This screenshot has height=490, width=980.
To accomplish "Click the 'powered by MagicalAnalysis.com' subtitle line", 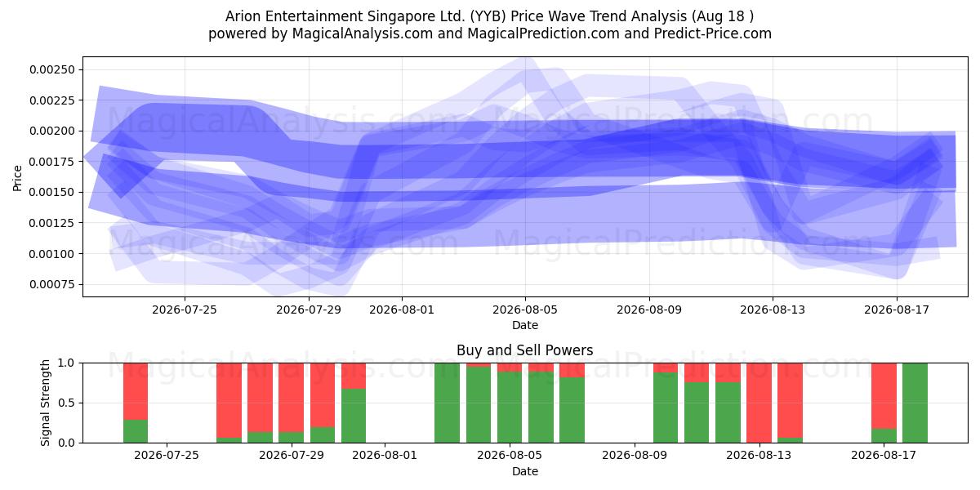I will (490, 33).
